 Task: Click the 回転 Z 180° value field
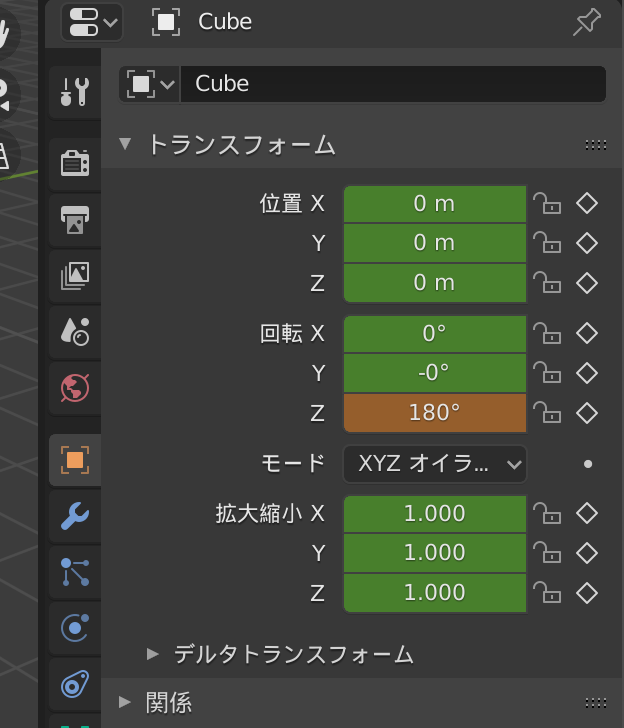tap(435, 413)
